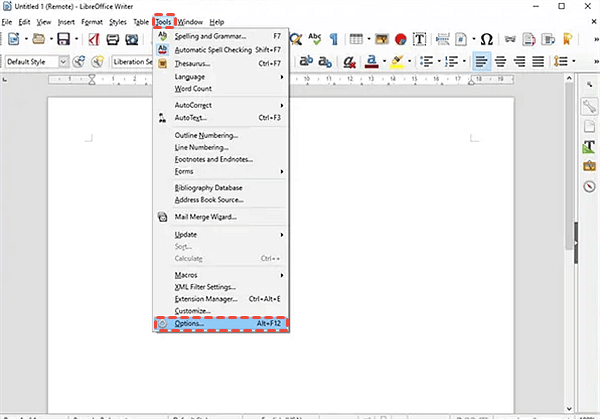Insert chart icon in toolbar

click(x=401, y=39)
